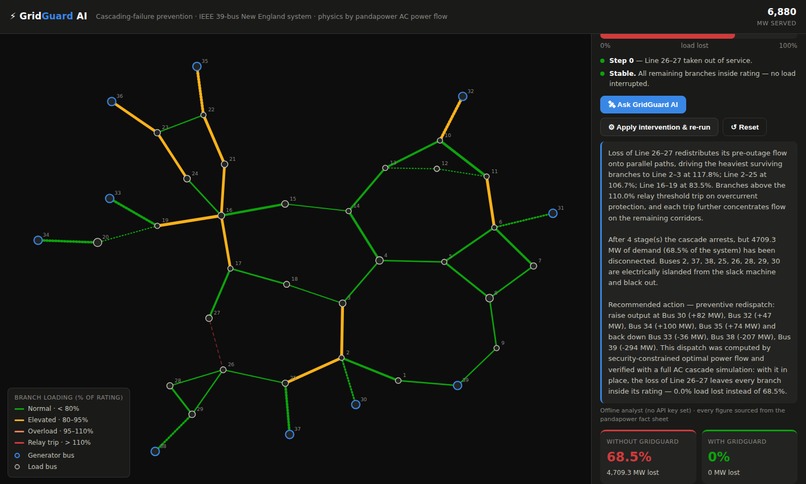Select load bus 11 node
This screenshot has width=806, height=484.
coord(486,176)
